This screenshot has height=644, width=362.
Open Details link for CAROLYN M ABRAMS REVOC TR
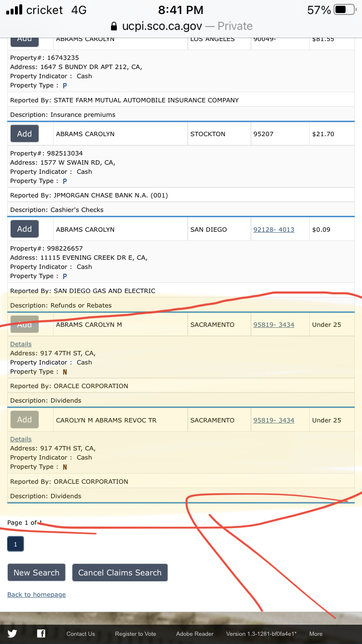tap(21, 439)
